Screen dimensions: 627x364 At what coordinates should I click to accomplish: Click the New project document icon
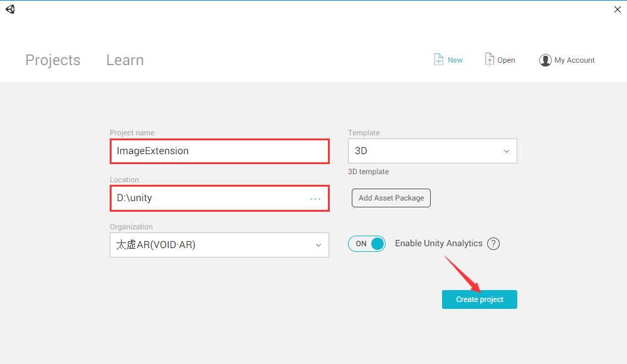(439, 60)
